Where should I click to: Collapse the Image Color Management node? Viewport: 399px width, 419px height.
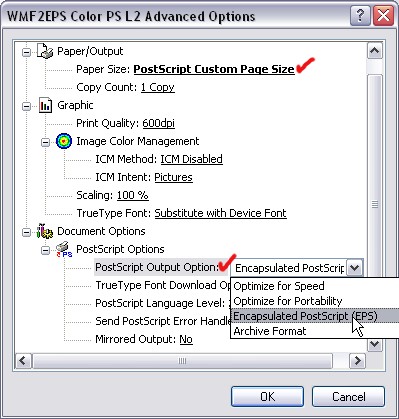[x=45, y=142]
